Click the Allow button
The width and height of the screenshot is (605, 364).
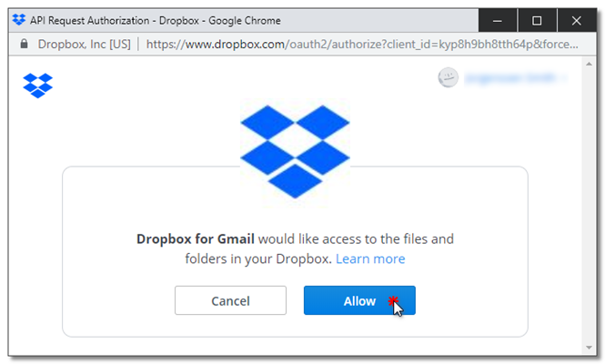359,300
